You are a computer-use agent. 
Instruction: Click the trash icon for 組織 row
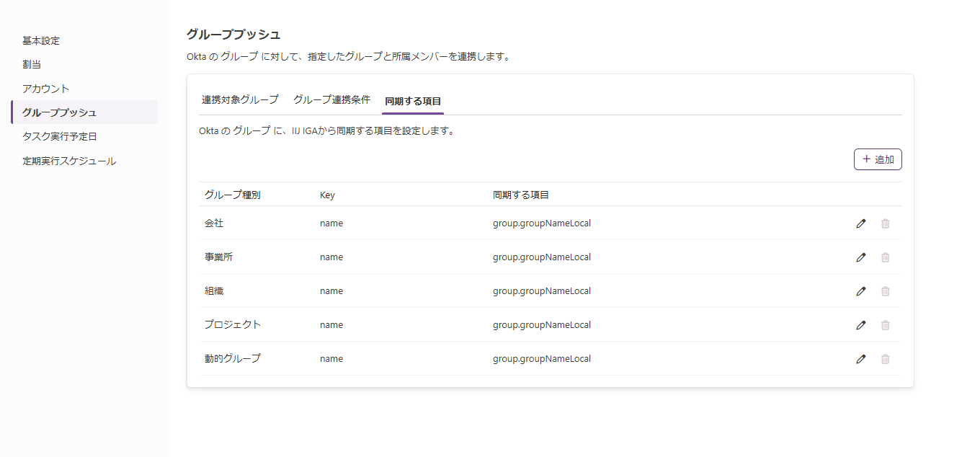pos(885,291)
